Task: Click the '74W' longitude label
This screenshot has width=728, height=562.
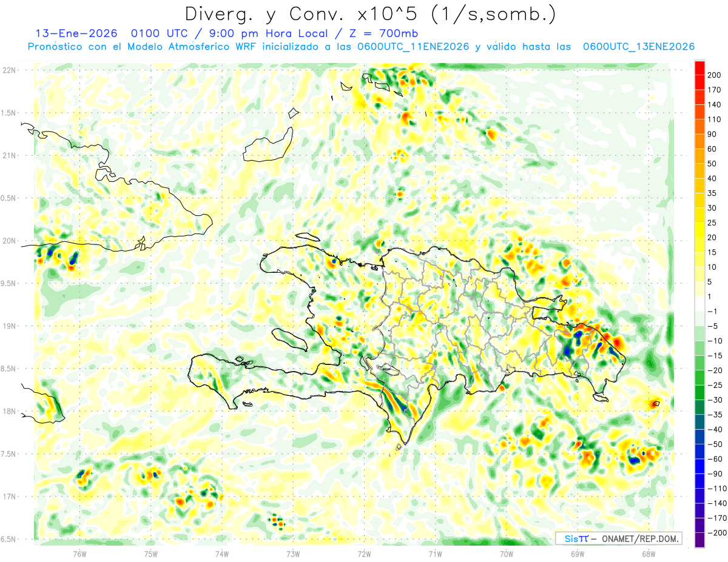Action: pyautogui.click(x=222, y=554)
